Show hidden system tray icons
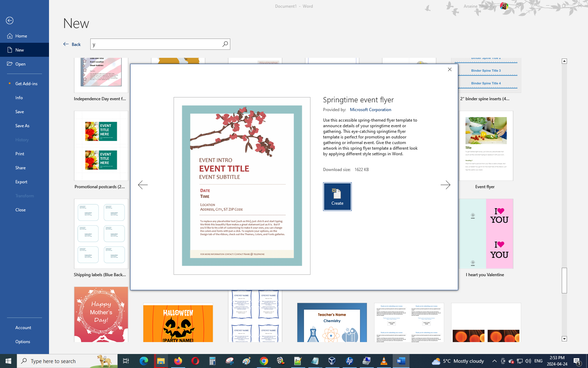Viewport: 588px width, 368px height. tap(494, 361)
